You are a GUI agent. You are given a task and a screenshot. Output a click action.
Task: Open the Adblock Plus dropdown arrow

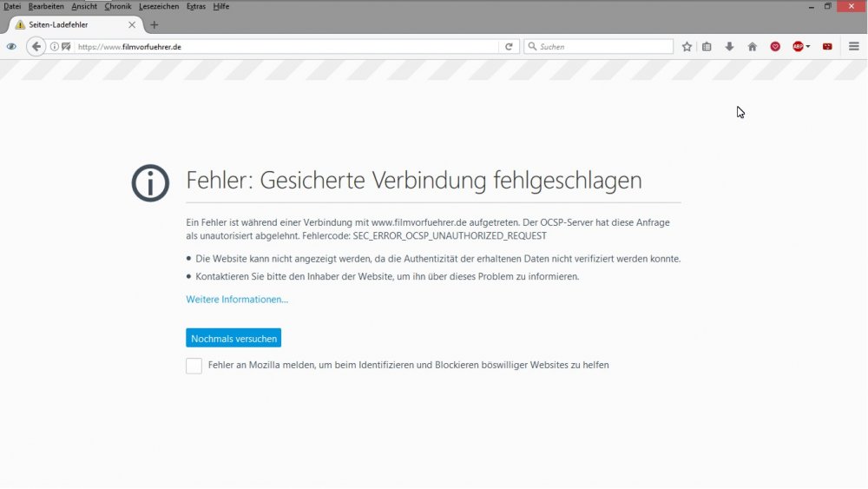pos(808,47)
